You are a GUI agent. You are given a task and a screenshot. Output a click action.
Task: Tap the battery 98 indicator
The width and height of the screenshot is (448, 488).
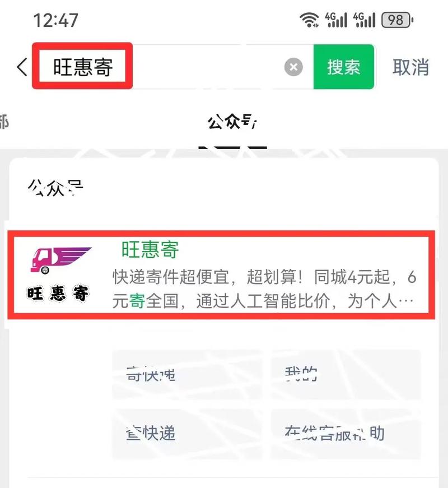[397, 20]
